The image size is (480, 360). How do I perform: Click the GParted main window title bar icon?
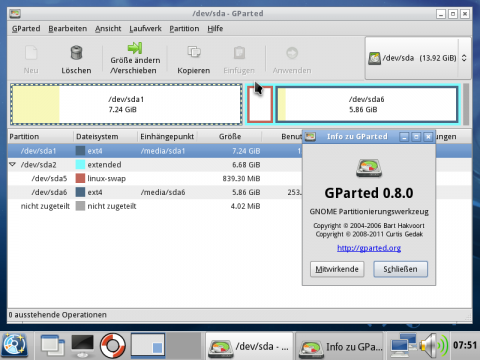[x=15, y=14]
